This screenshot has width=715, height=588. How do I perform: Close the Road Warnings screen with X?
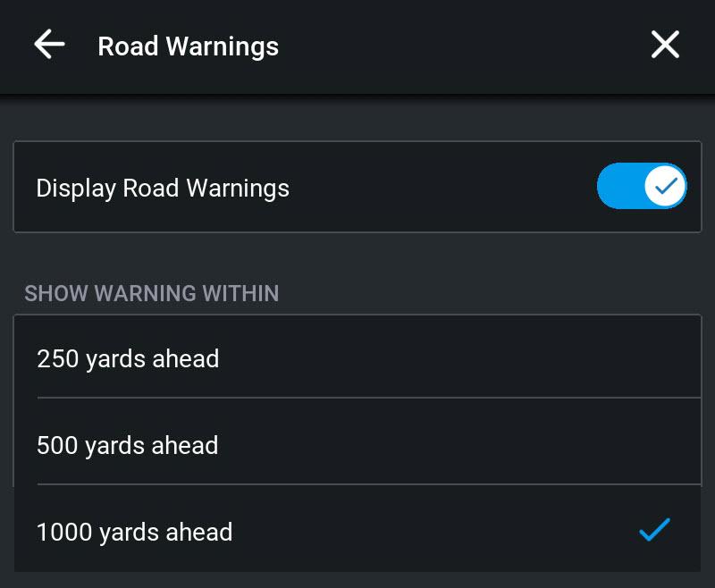pyautogui.click(x=665, y=45)
